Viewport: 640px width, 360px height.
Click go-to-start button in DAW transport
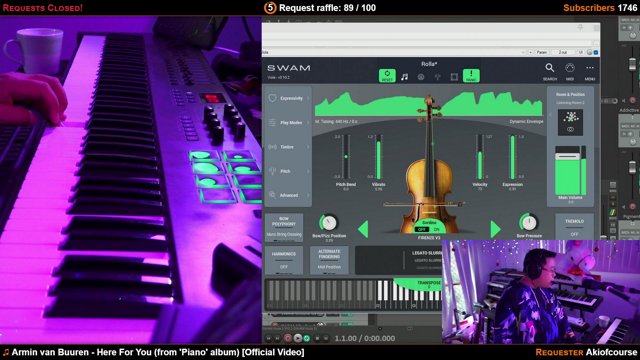(268, 338)
